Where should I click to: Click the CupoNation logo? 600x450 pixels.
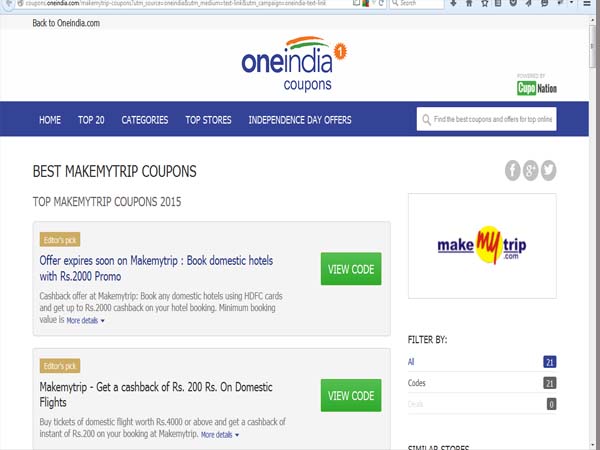pyautogui.click(x=536, y=88)
